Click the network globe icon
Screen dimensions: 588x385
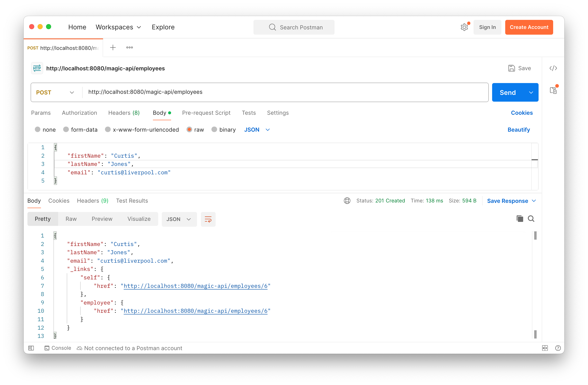[347, 201]
